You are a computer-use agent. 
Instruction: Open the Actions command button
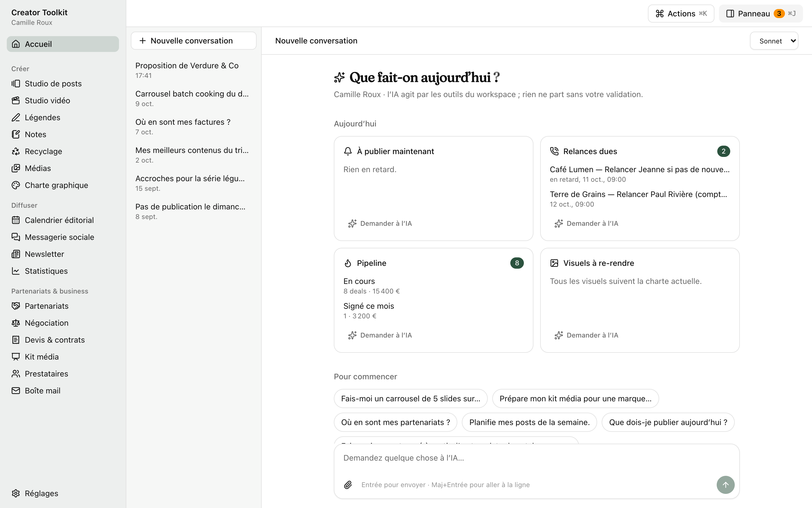tap(681, 14)
